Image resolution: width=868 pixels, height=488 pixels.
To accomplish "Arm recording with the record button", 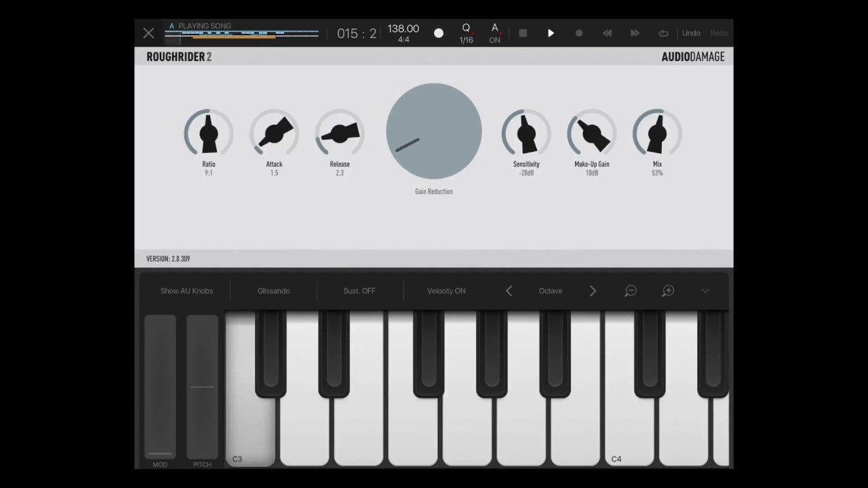I will [579, 33].
